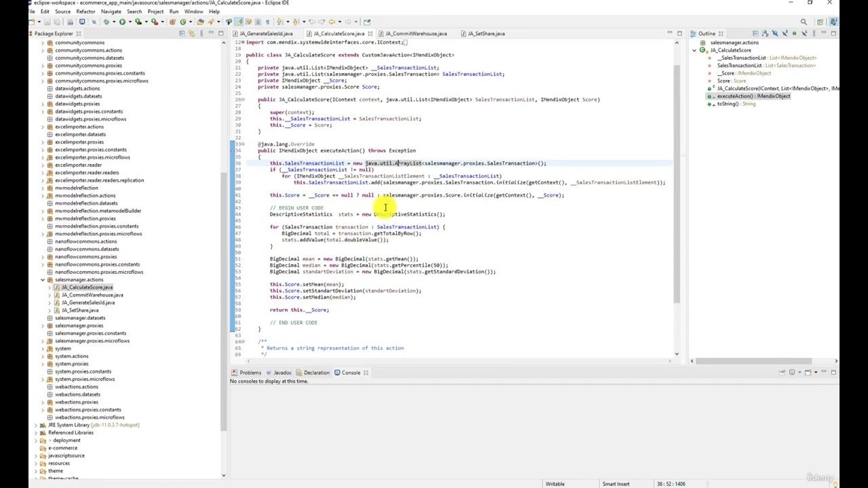The image size is (868, 488).
Task: Toggle Hide Static Members in Outline toolbar
Action: click(x=785, y=33)
